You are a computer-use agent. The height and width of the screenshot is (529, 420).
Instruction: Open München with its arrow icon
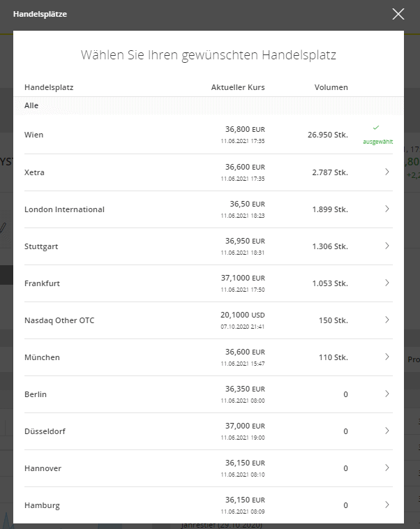coord(387,357)
